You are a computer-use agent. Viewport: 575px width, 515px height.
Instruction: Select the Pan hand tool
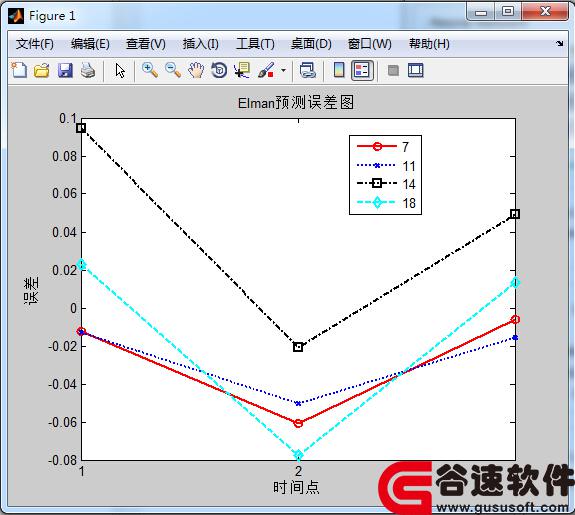click(196, 70)
